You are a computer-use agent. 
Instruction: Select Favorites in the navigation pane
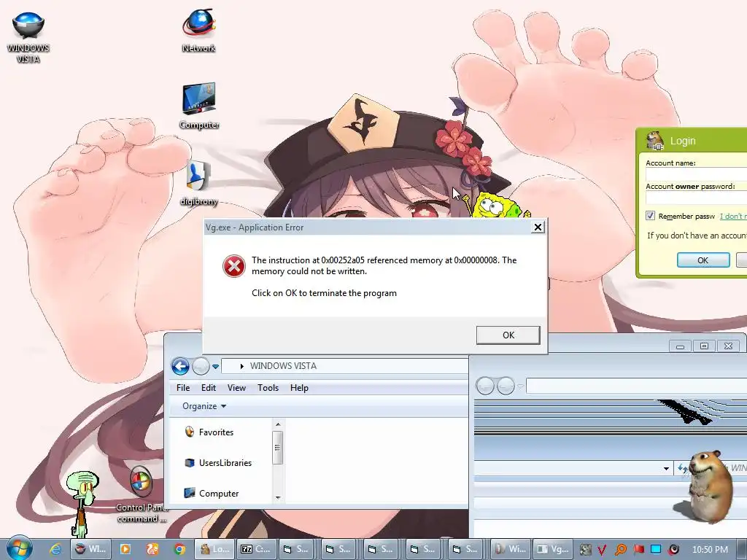point(209,432)
